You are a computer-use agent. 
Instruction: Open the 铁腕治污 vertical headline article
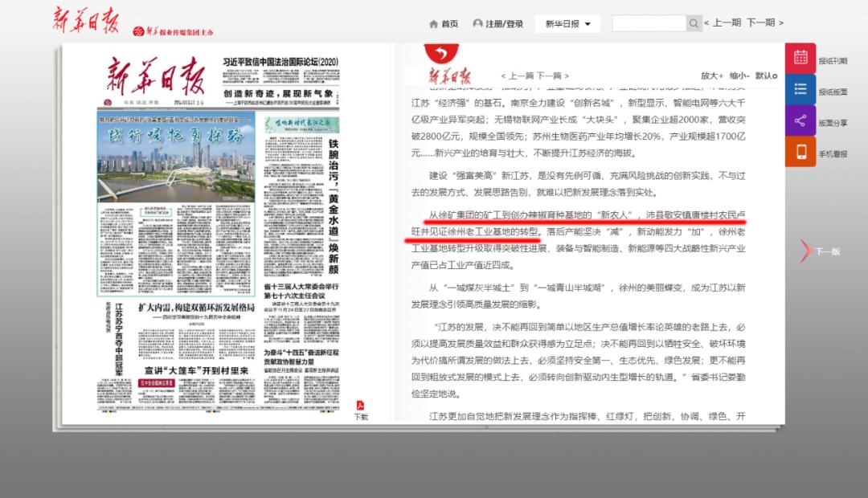click(334, 206)
